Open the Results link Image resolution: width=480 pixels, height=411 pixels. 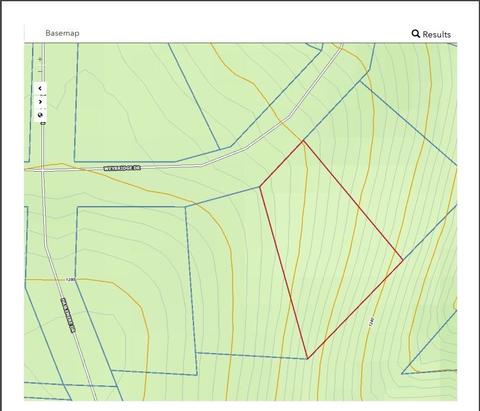437,34
